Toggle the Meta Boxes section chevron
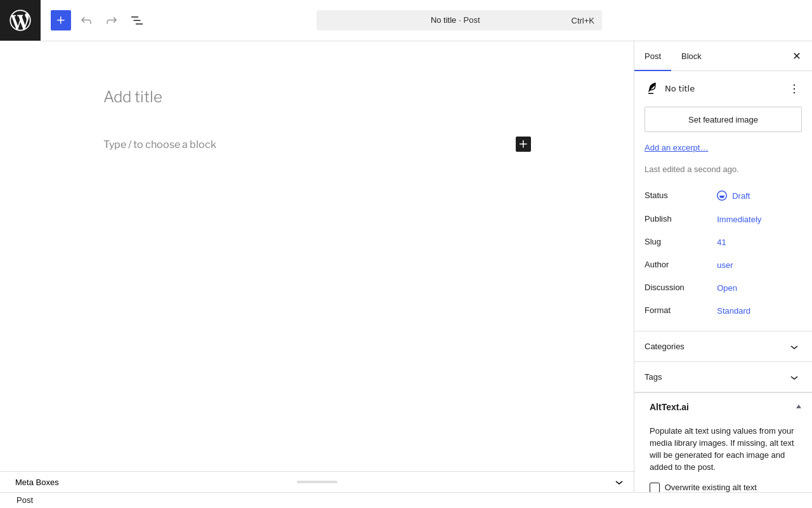 coord(619,483)
